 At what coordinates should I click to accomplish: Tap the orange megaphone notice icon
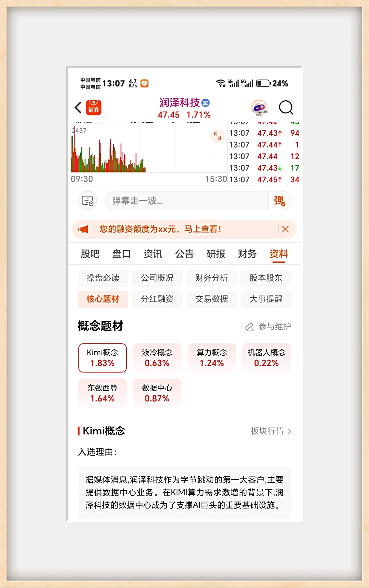(x=83, y=229)
